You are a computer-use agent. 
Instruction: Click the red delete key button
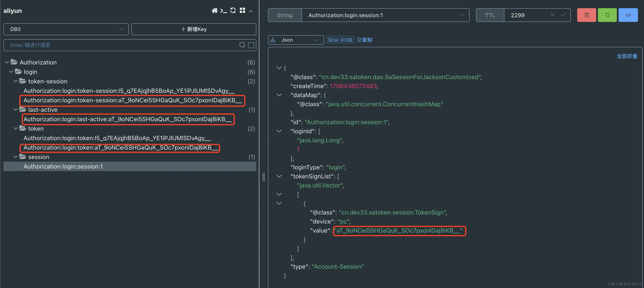[586, 15]
